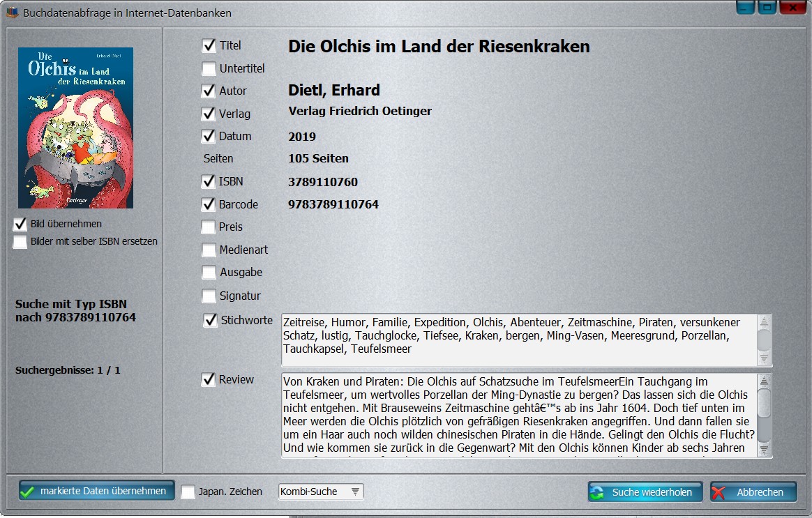The height and width of the screenshot is (518, 812).
Task: Open the Kombi-Suche dropdown
Action: tap(321, 492)
